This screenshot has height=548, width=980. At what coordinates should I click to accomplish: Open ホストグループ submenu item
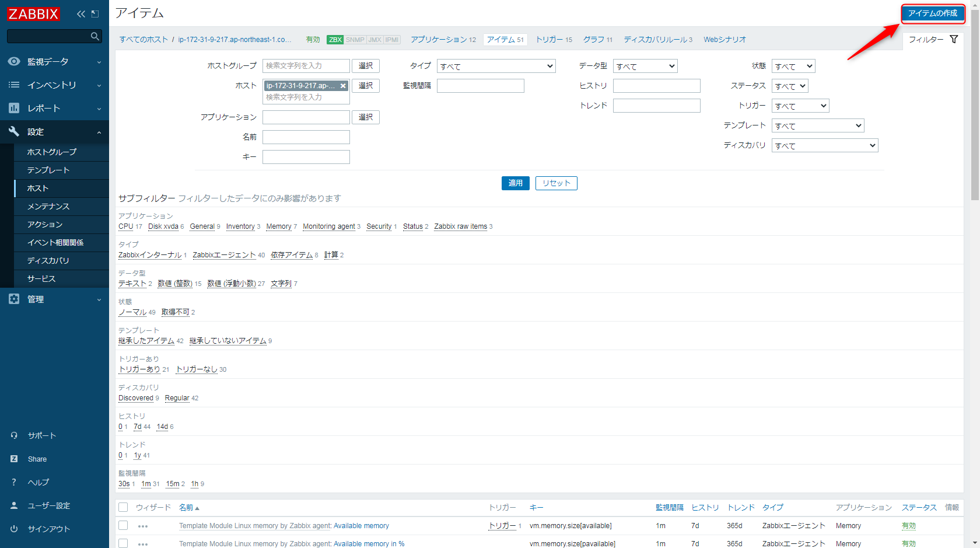tap(61, 152)
